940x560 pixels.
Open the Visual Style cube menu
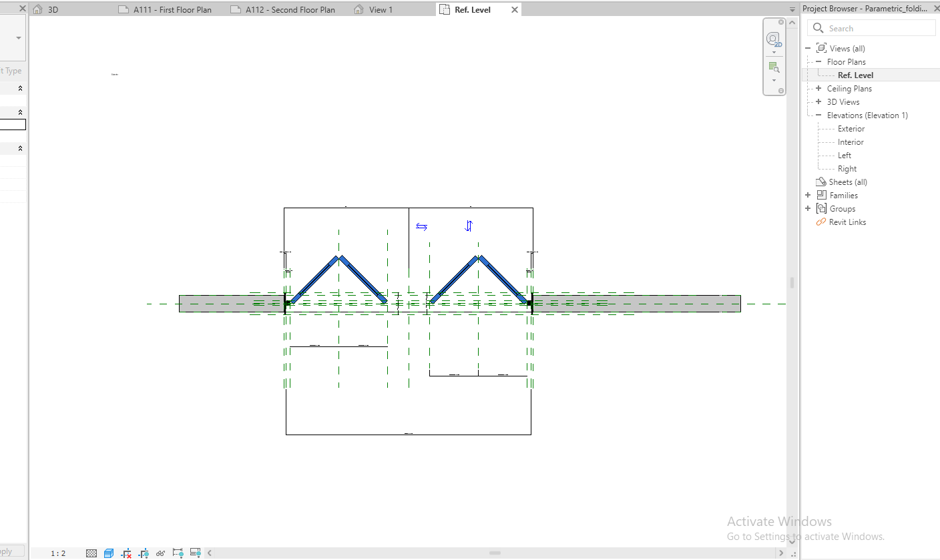109,553
